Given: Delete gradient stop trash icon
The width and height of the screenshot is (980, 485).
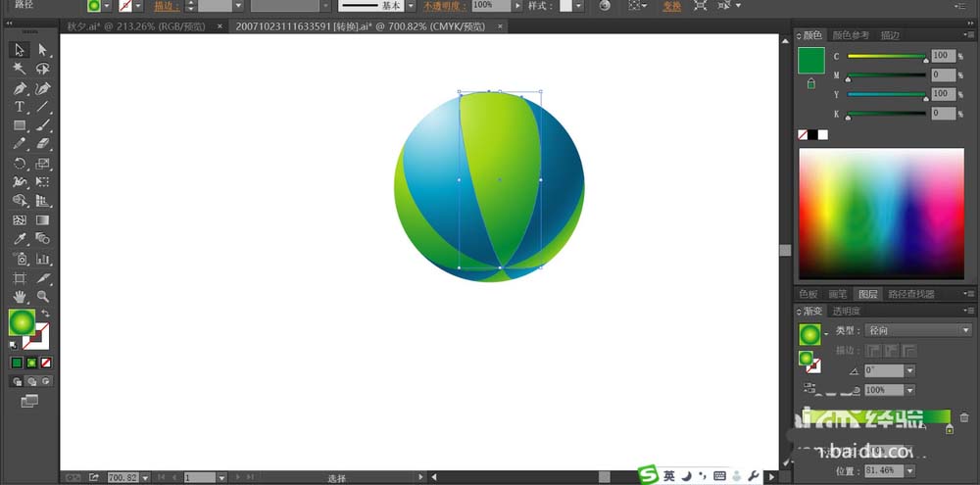Looking at the screenshot, I should [964, 417].
